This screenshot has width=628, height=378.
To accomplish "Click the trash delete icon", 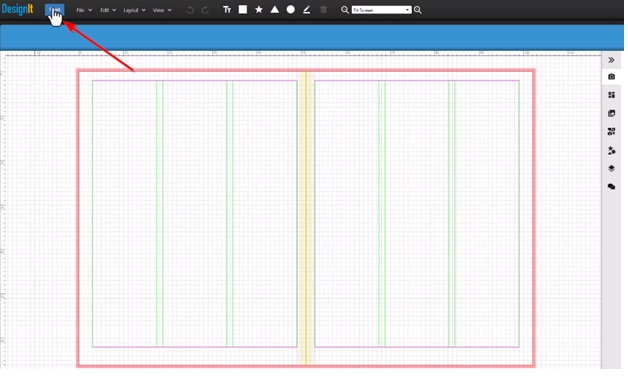I will (x=324, y=10).
